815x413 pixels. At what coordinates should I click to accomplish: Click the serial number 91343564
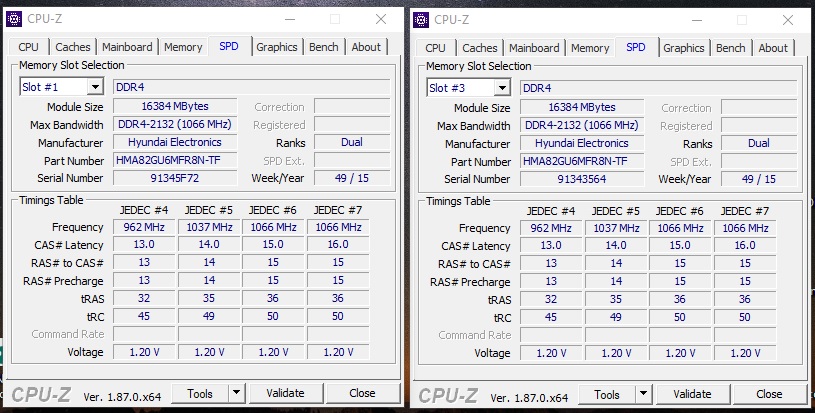tap(582, 179)
